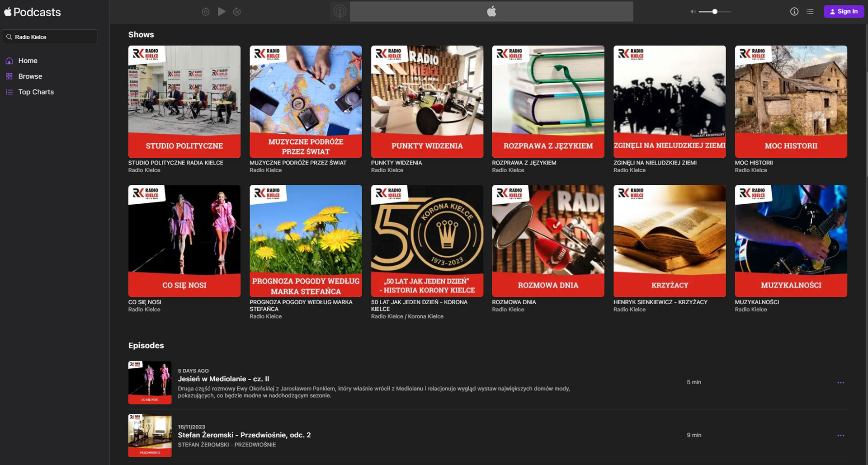Image resolution: width=868 pixels, height=465 pixels.
Task: Open Punkty Widzenia show artwork
Action: pyautogui.click(x=427, y=102)
